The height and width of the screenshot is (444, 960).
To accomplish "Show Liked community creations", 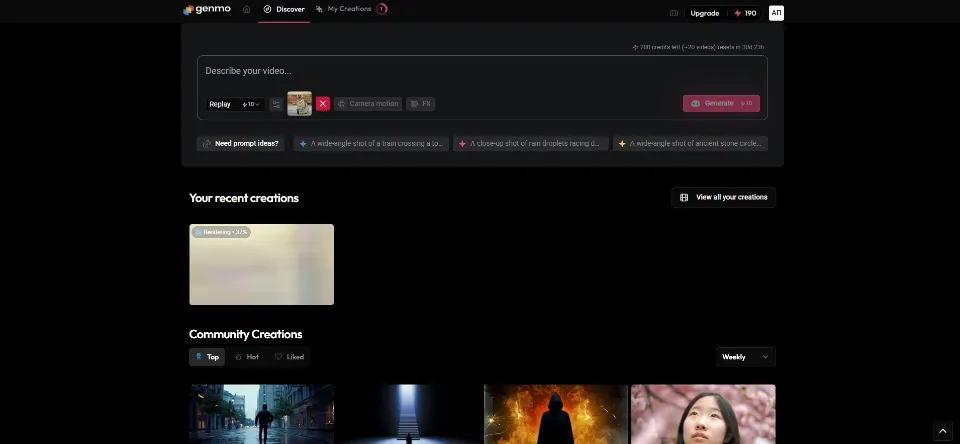I will click(290, 357).
